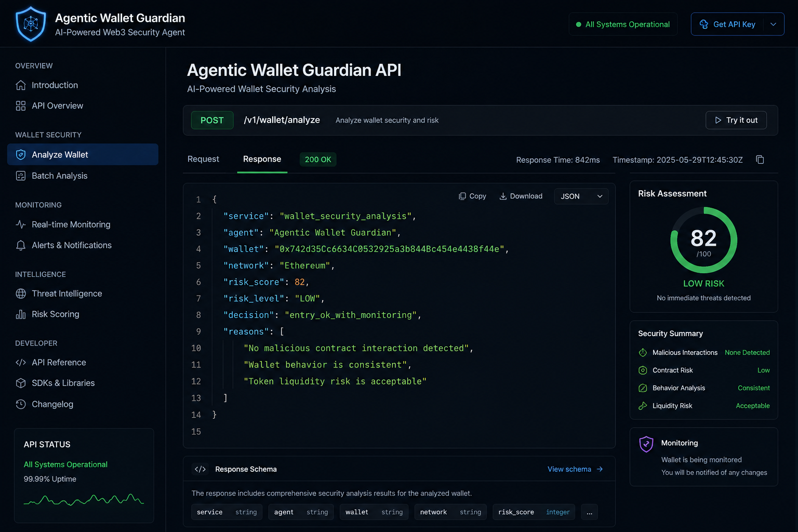
Task: Click "Response Time: 842ms" text
Action: coord(558,160)
